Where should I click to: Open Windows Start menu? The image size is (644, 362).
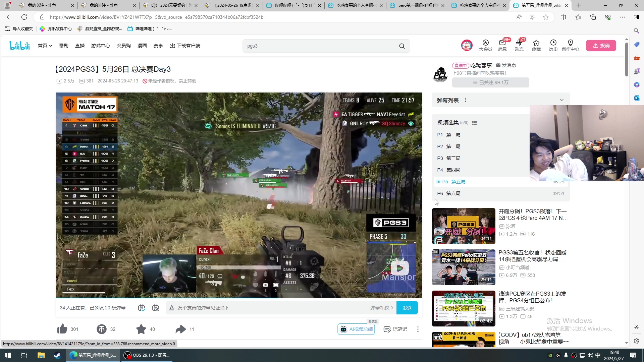pos(8,355)
